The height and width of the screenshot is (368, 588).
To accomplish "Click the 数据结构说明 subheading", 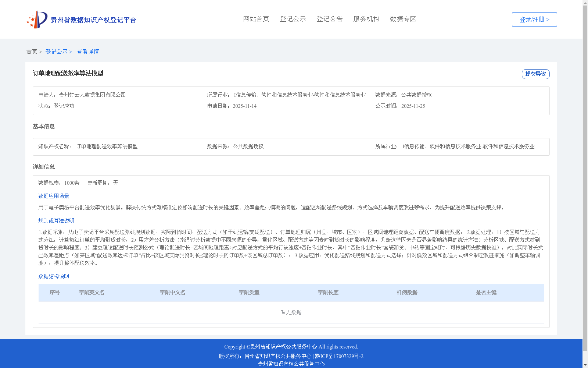I will point(54,276).
